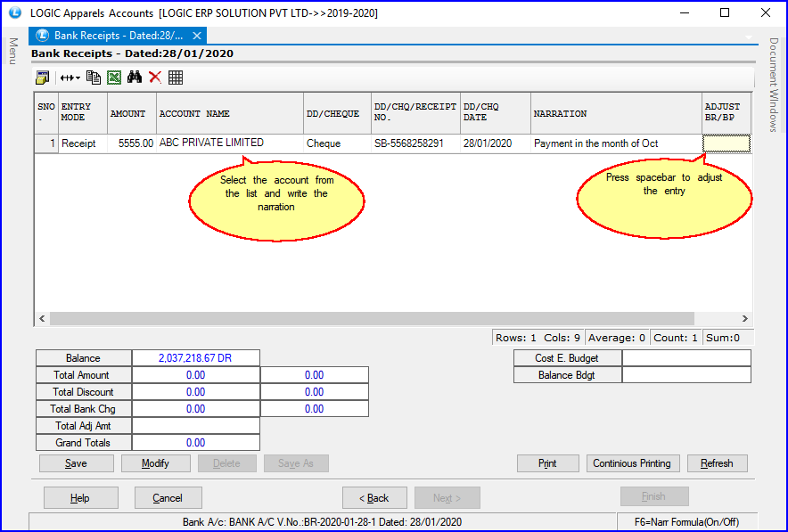Click the ADJUST BR/BP column header
The height and width of the screenshot is (532, 788).
(726, 113)
